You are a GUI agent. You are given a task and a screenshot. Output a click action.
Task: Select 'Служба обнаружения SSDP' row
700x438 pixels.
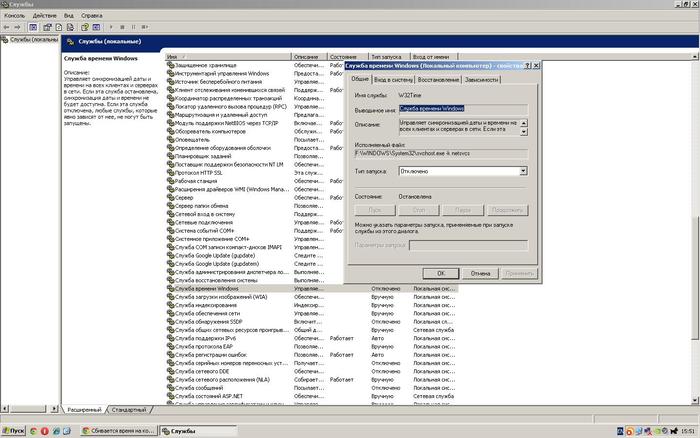(312, 321)
